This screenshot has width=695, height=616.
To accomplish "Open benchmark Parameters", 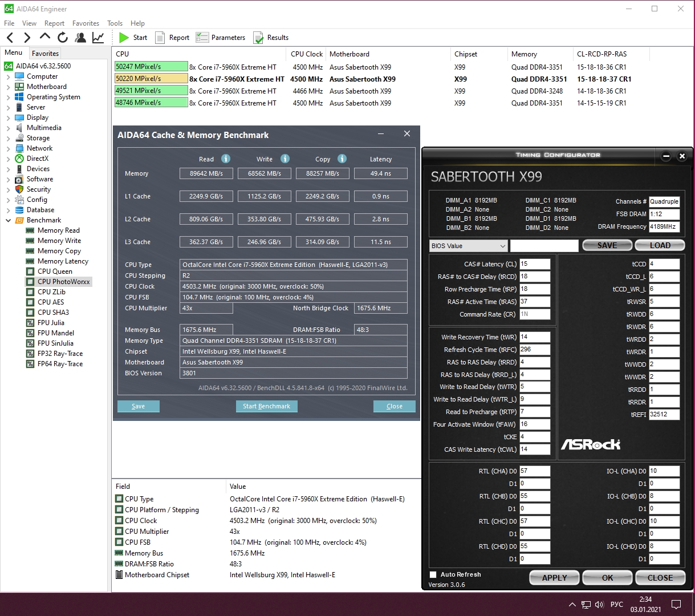I will tap(220, 38).
